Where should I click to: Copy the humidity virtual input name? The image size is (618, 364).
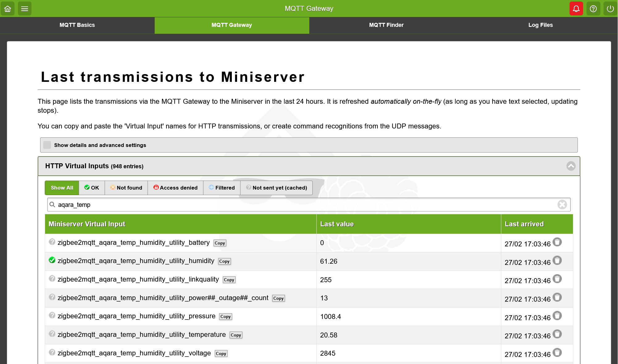pos(224,261)
